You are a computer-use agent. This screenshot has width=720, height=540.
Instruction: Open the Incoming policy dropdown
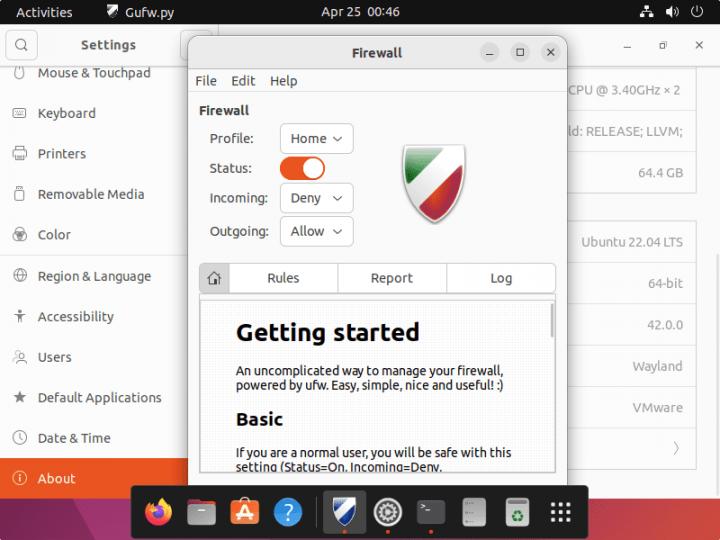pyautogui.click(x=316, y=198)
